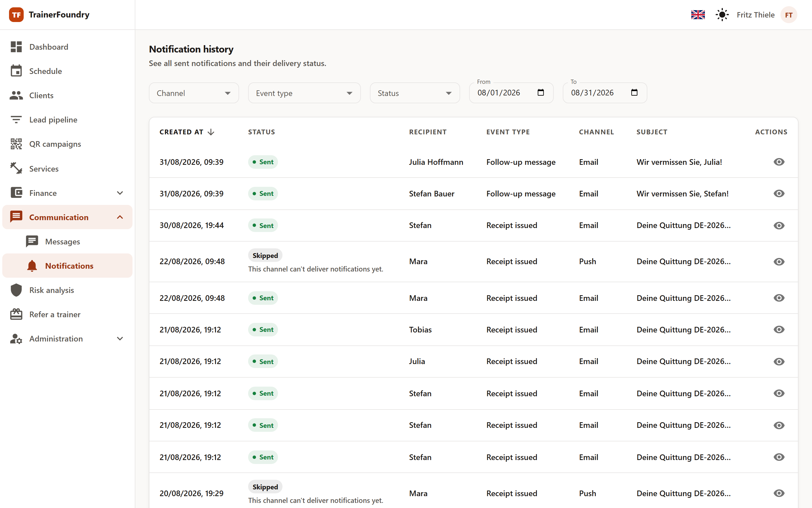Click the From date field 08/01/2026
The height and width of the screenshot is (508, 812).
coord(511,93)
